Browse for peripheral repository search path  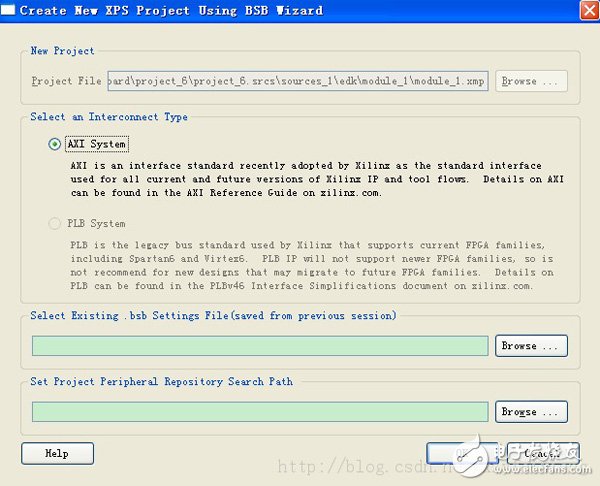pos(532,411)
